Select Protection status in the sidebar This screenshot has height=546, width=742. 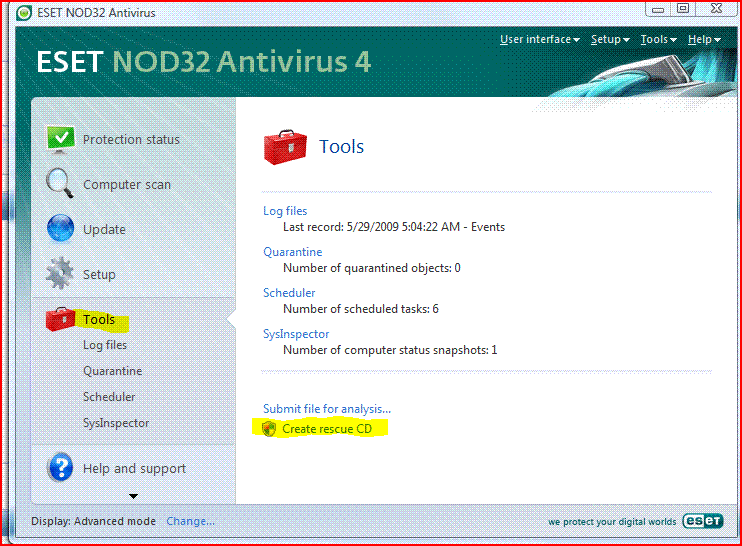[131, 140]
